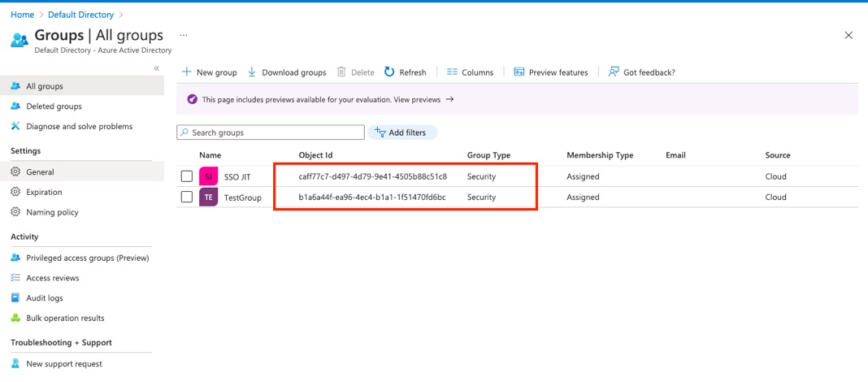Image resolution: width=868 pixels, height=382 pixels.
Task: Click the Naming policy gear icon
Action: click(x=15, y=212)
